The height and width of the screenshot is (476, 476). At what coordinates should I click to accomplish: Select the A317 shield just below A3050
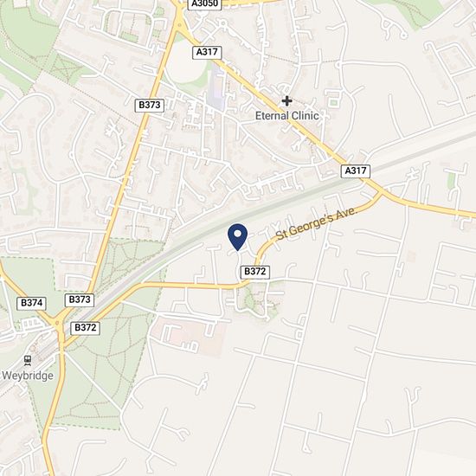pyautogui.click(x=207, y=53)
